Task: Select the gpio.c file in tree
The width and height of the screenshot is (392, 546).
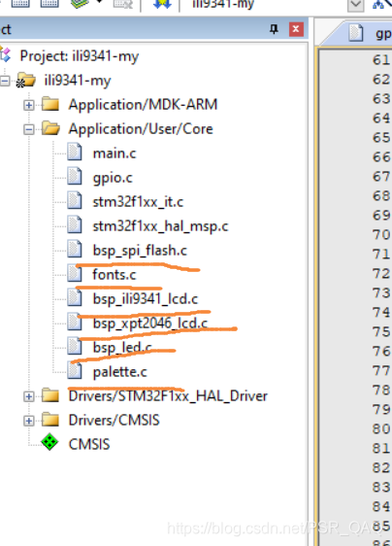Action: pyautogui.click(x=113, y=178)
